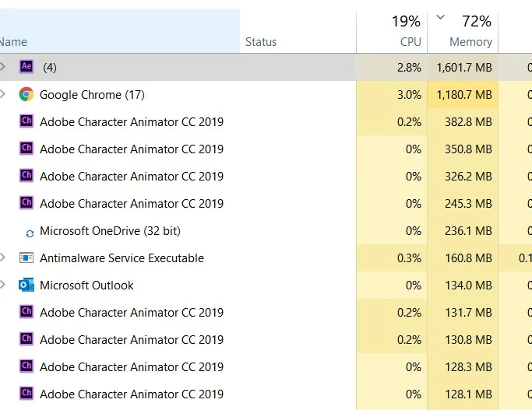The width and height of the screenshot is (532, 410).
Task: Click the Google Chrome icon
Action: pyautogui.click(x=26, y=94)
